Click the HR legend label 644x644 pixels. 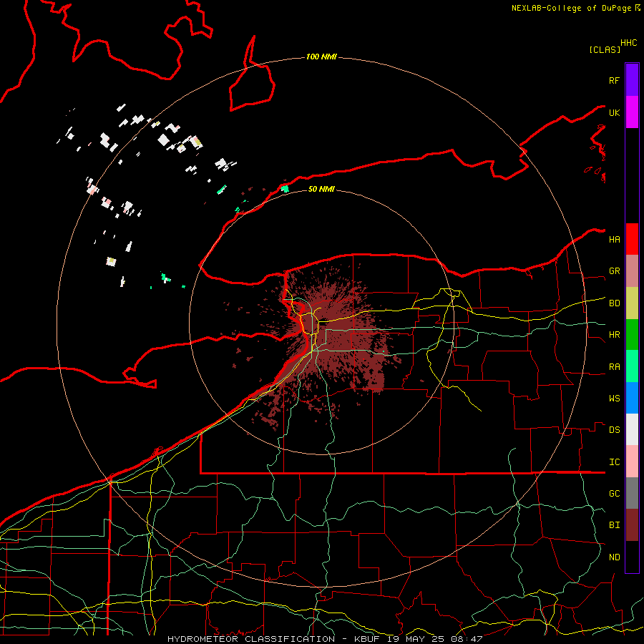tap(615, 335)
